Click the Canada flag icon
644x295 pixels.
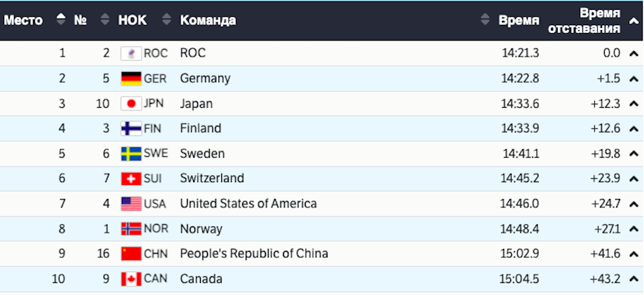click(x=131, y=279)
